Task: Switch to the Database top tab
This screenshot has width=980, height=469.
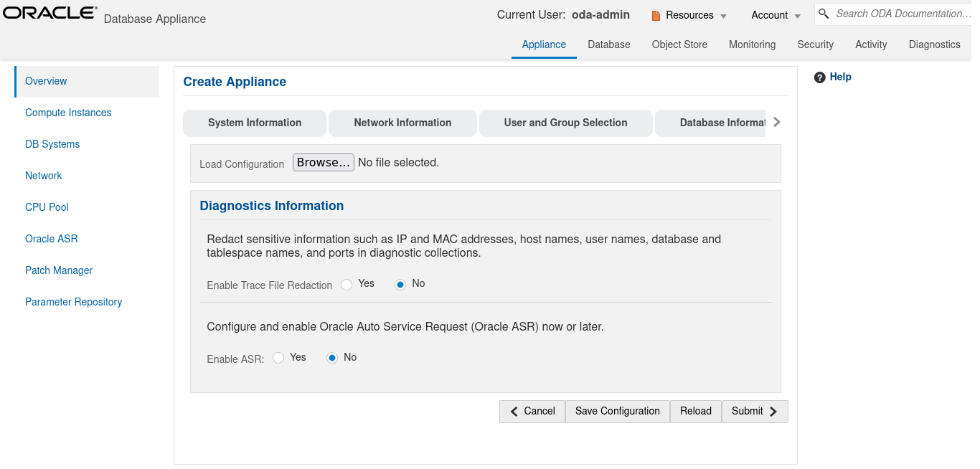Action: [x=608, y=44]
